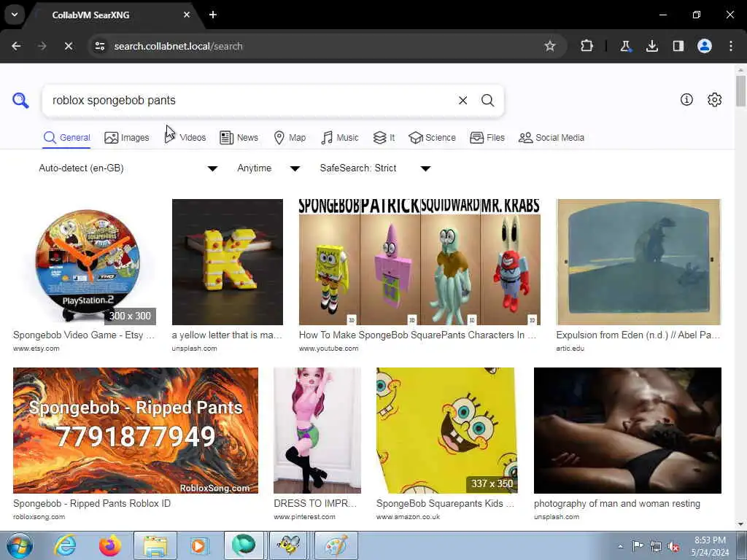The image size is (747, 560).
Task: Open the DRESS TO IMPR... pinterest link
Action: [x=315, y=504]
